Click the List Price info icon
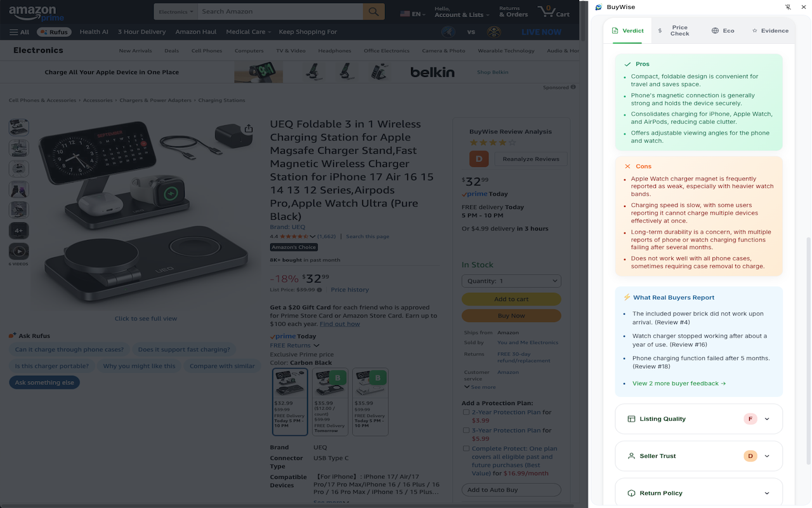The height and width of the screenshot is (508, 812). coord(319,290)
